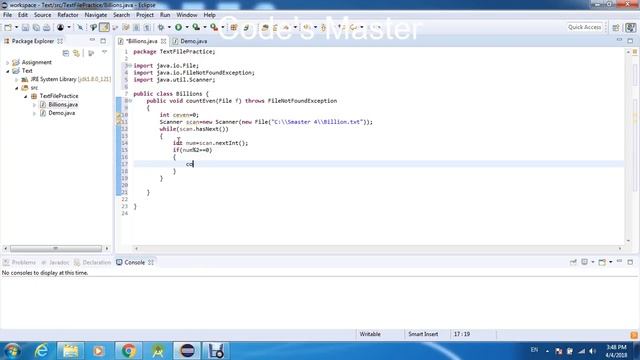The width and height of the screenshot is (640, 360).
Task: Open dropdown arrow next to External Tools icon
Action: (x=222, y=27)
